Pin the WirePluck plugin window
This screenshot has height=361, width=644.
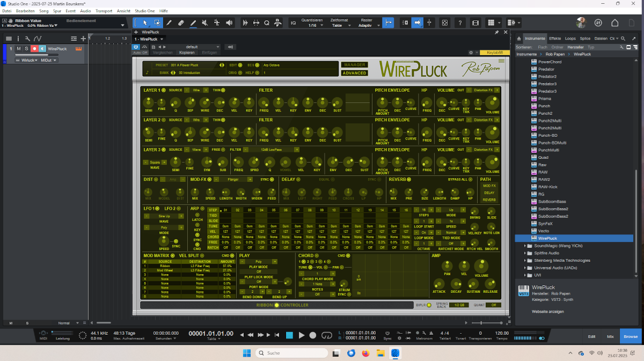point(497,32)
